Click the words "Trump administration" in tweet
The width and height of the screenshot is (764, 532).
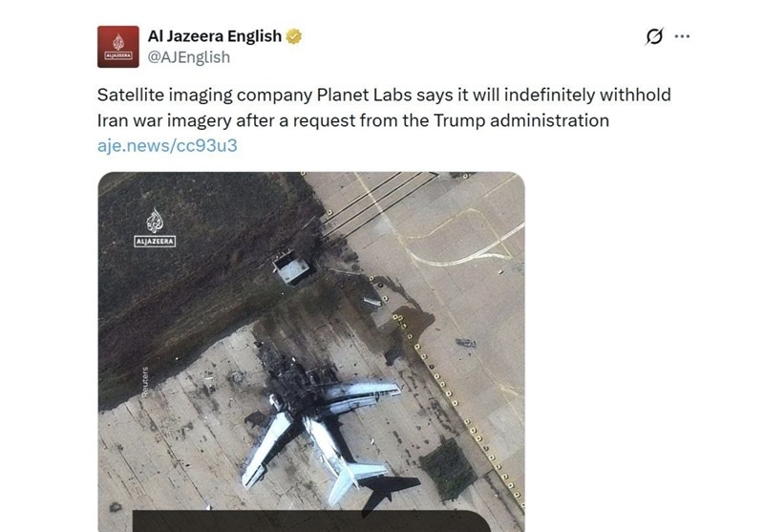[x=524, y=121]
